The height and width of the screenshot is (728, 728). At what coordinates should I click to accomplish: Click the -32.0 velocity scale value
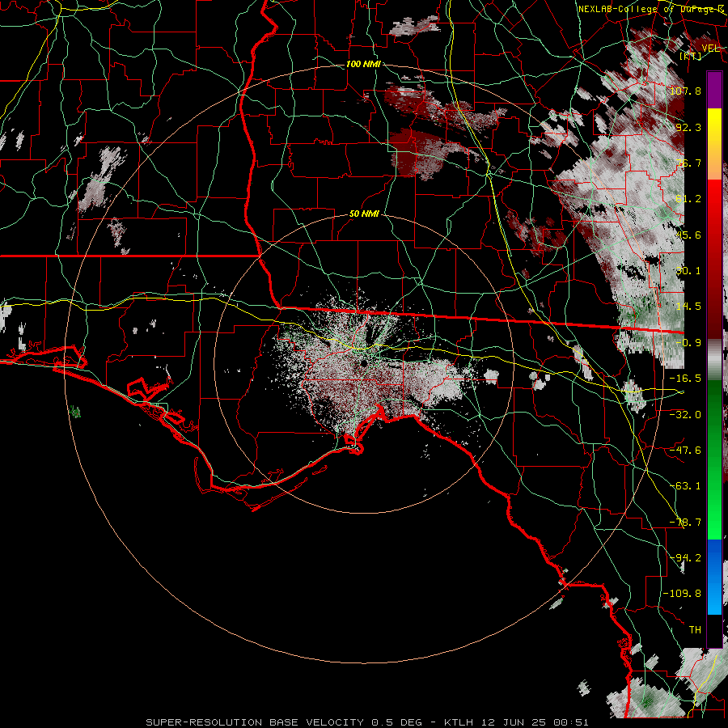685,415
